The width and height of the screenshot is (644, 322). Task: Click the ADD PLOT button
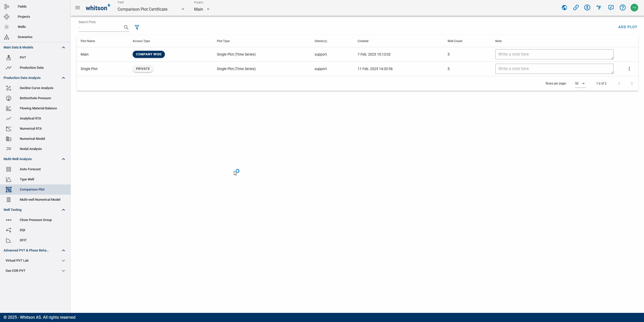(x=628, y=27)
